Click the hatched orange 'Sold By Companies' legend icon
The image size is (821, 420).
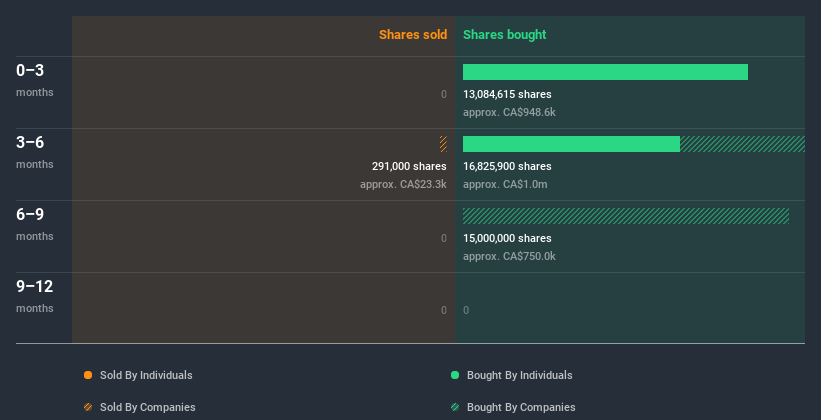click(88, 407)
